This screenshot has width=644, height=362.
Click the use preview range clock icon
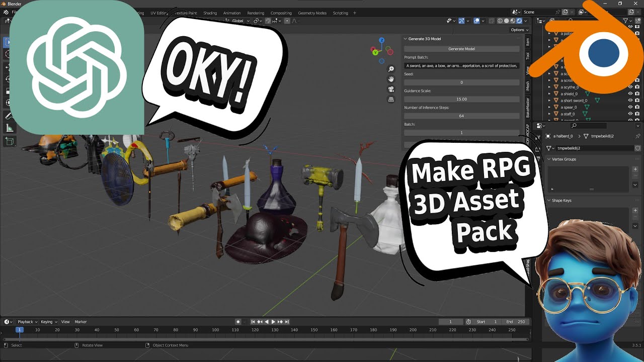point(468,322)
